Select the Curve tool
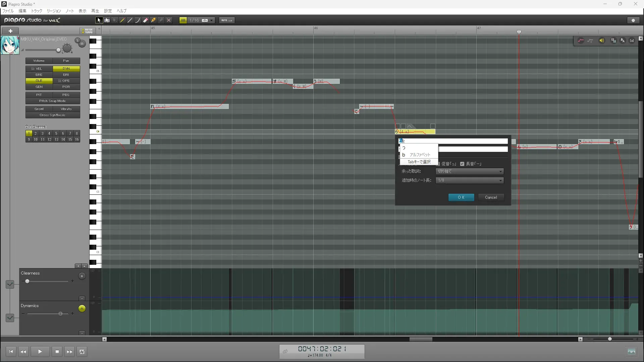Viewport: 644px width, 362px height. coord(138,20)
